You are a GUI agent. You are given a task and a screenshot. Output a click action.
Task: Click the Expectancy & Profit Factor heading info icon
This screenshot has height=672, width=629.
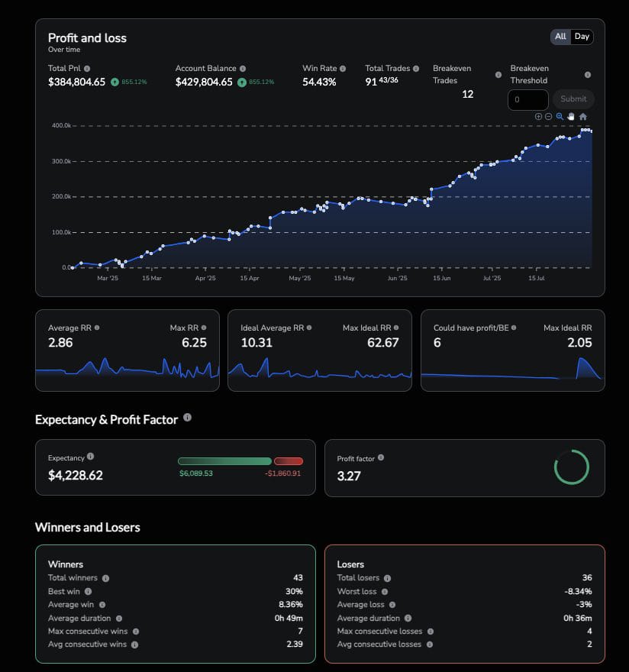click(187, 418)
